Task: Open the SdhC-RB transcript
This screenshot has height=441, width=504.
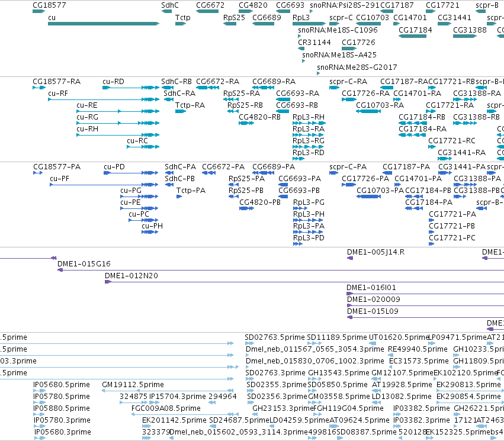Action: pos(167,88)
